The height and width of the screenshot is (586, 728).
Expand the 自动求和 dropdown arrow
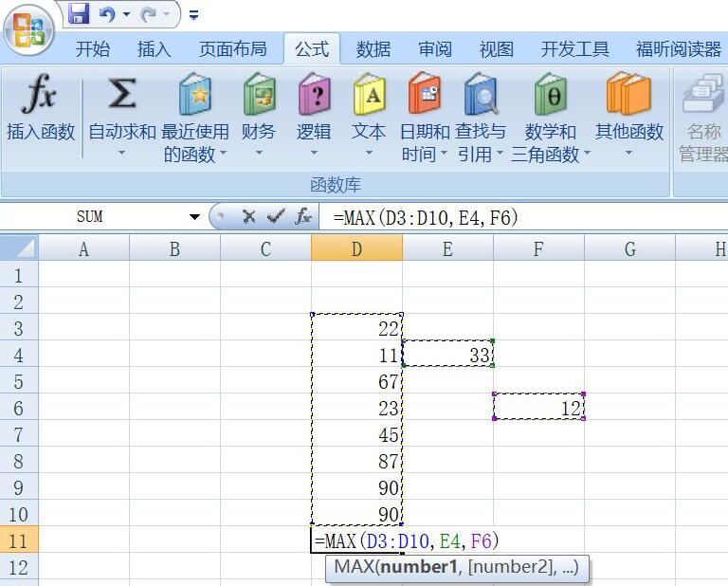(121, 153)
